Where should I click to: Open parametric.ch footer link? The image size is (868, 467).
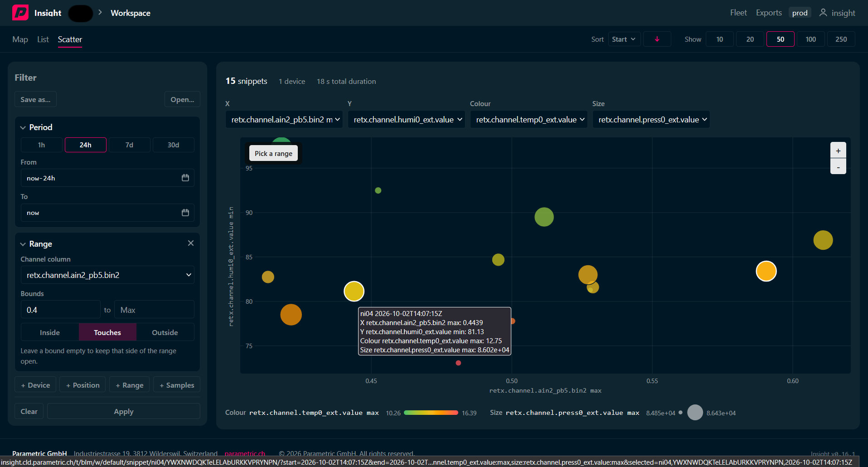point(245,453)
